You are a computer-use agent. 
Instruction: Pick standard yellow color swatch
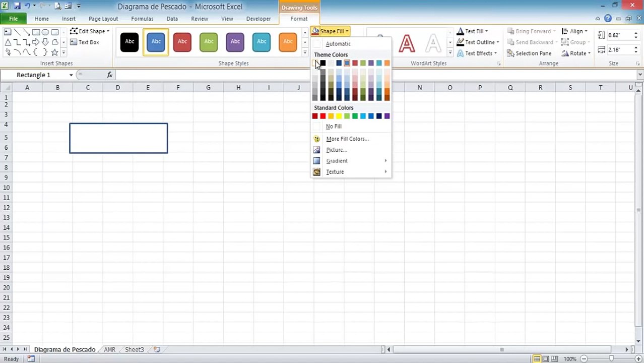(339, 116)
